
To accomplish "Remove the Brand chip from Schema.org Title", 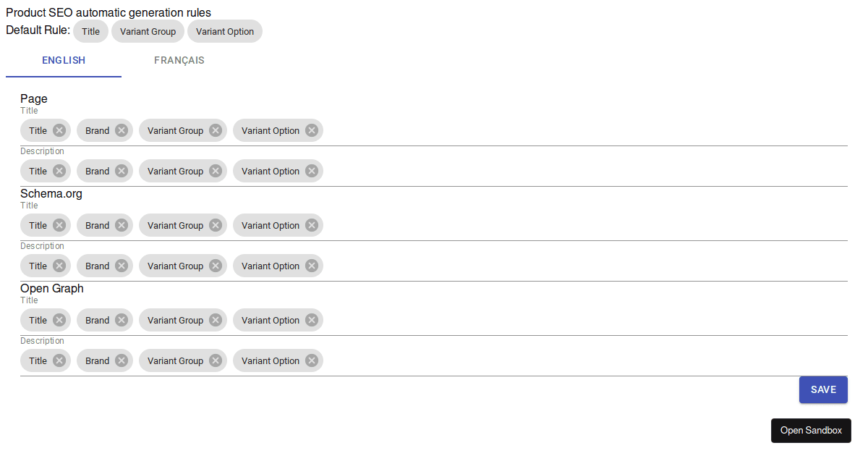I will 120,225.
